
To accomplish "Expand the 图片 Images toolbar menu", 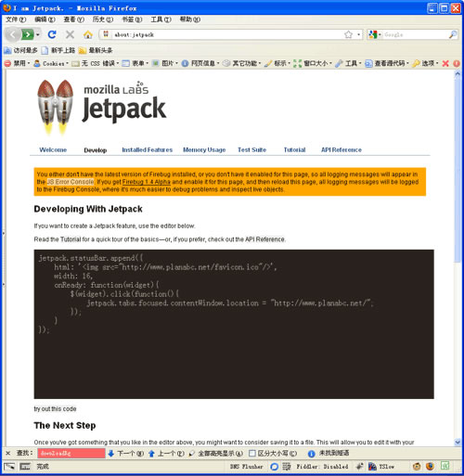I will tap(165, 63).
